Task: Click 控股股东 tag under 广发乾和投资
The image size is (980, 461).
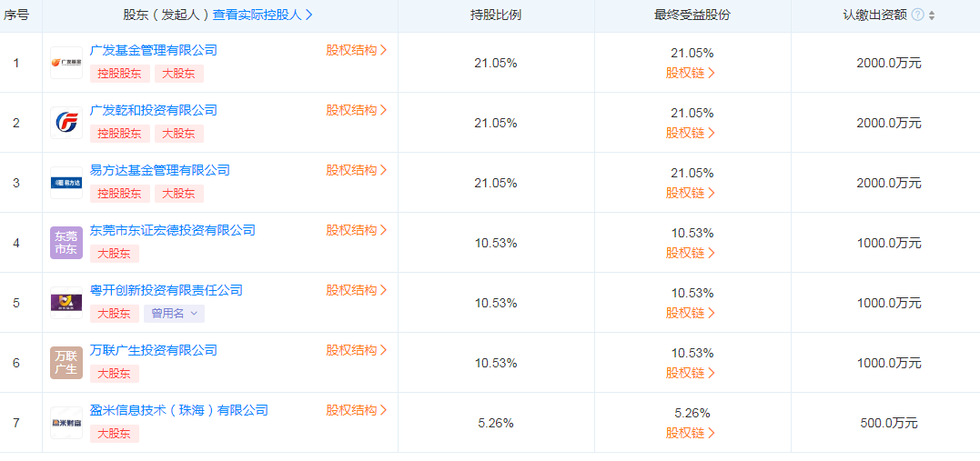Action: [x=120, y=133]
